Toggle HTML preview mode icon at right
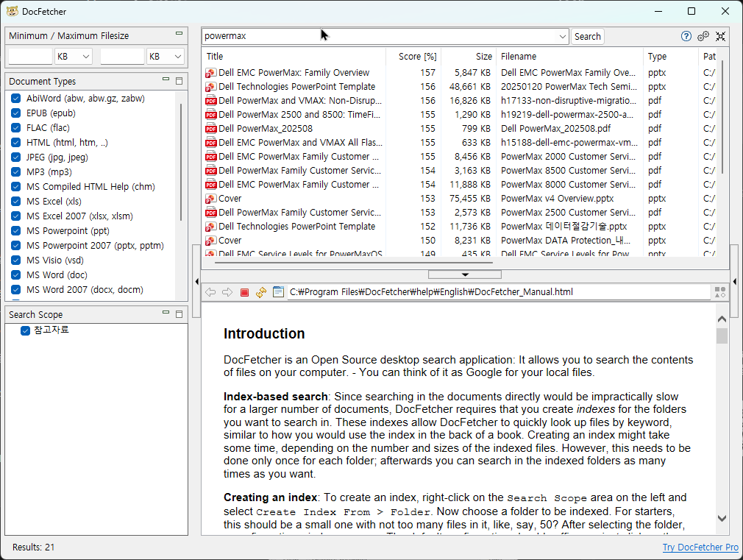 720,292
